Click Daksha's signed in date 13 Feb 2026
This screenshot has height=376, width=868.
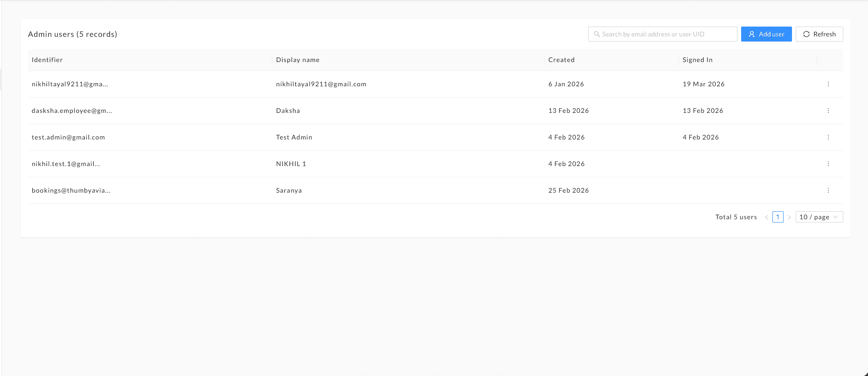click(703, 111)
